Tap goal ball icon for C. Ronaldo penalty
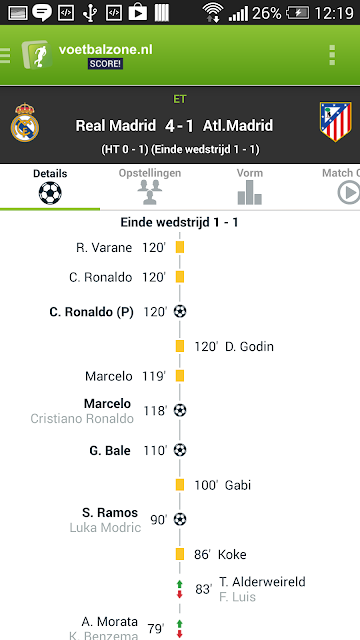 click(x=180, y=312)
